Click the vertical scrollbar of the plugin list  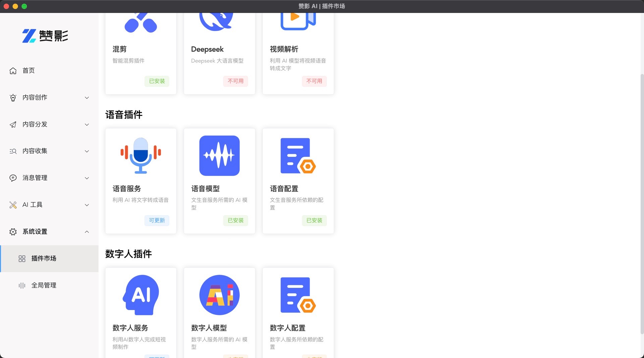click(x=642, y=204)
